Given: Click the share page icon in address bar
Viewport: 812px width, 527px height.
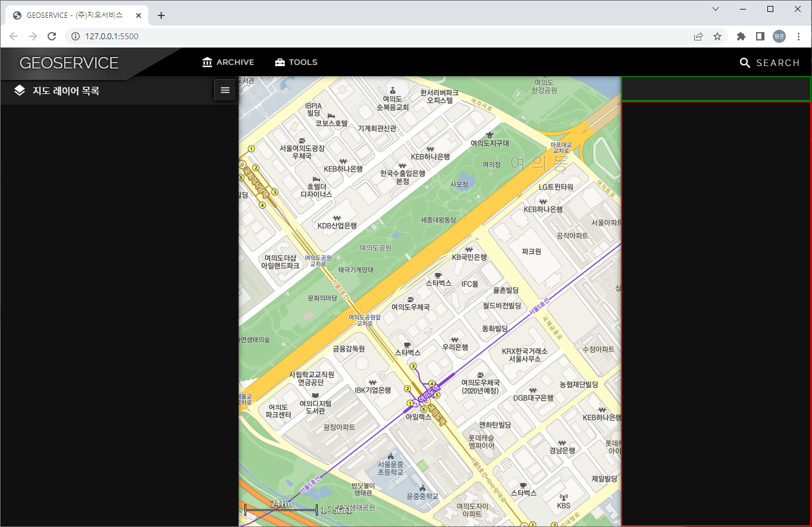Looking at the screenshot, I should coord(698,36).
